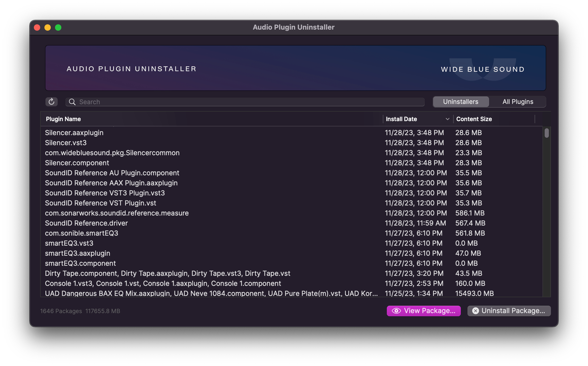Click the eye icon on View Package button
Viewport: 588px width, 366px height.
pyautogui.click(x=397, y=311)
